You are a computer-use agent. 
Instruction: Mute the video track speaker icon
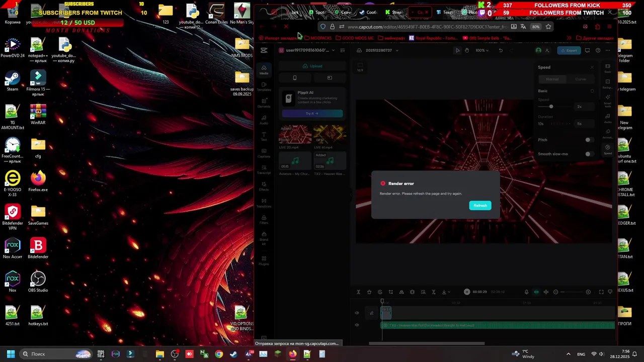click(357, 313)
